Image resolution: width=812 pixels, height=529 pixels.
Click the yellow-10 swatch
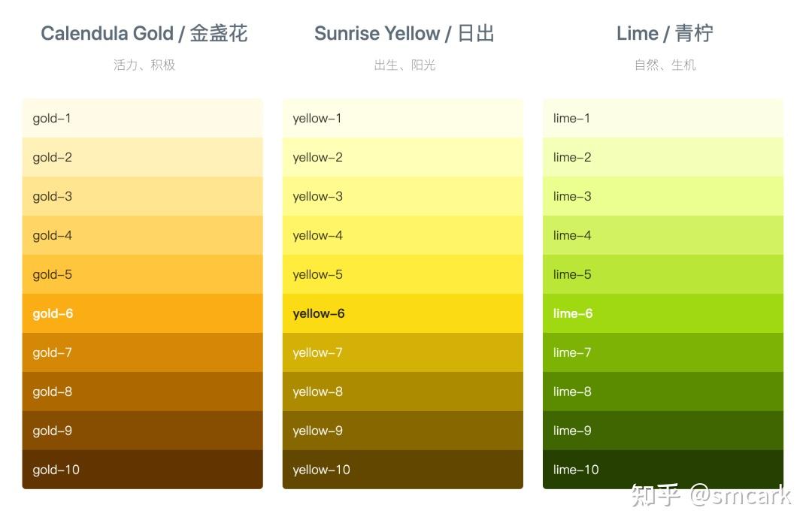pos(402,470)
